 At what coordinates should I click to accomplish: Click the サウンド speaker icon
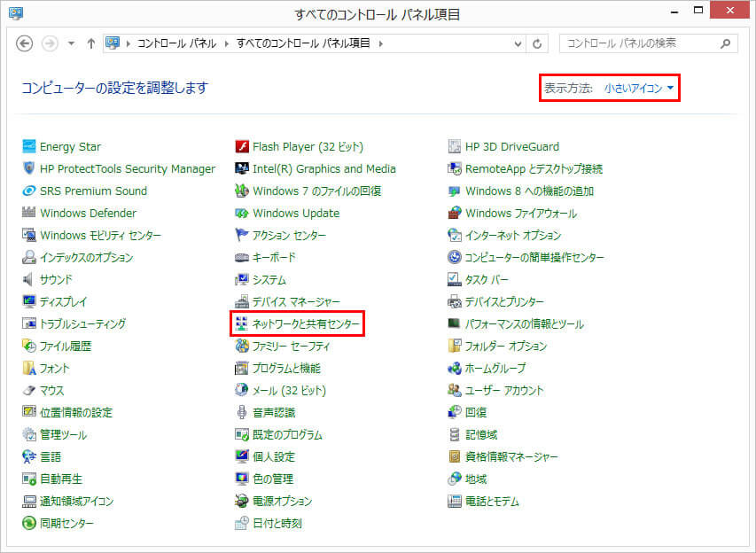click(x=29, y=279)
